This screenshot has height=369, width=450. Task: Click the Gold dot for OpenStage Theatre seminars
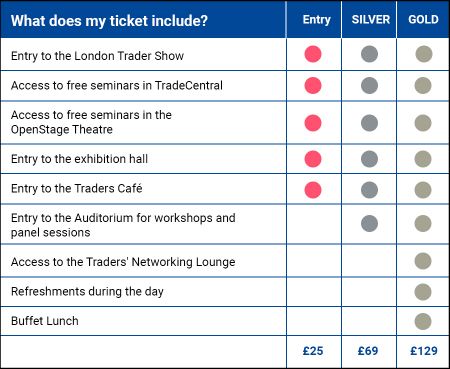click(423, 123)
